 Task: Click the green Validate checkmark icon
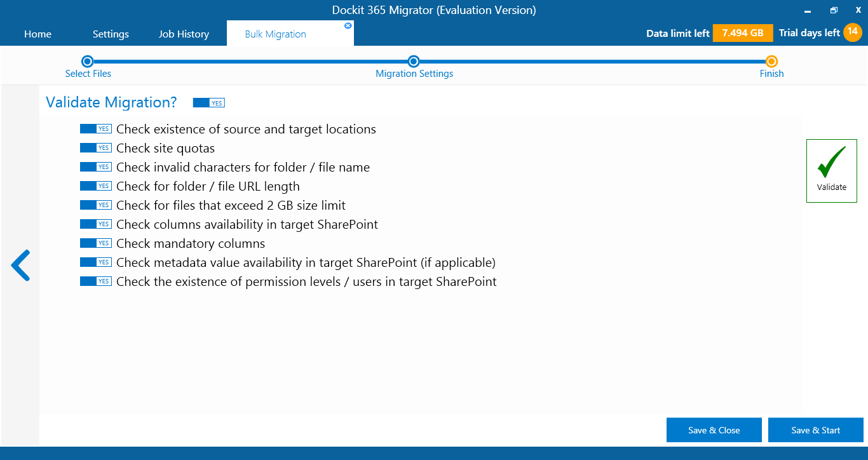coord(831,163)
